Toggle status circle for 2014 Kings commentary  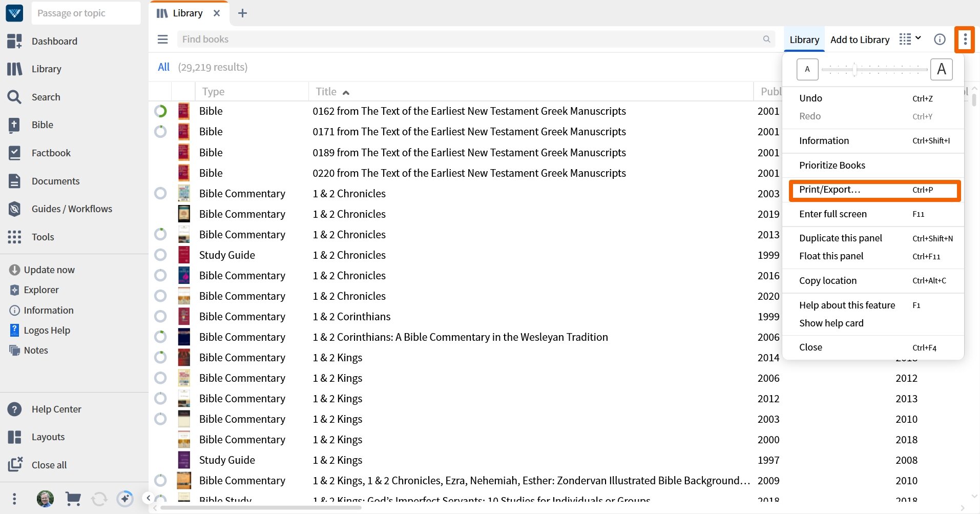click(x=160, y=357)
